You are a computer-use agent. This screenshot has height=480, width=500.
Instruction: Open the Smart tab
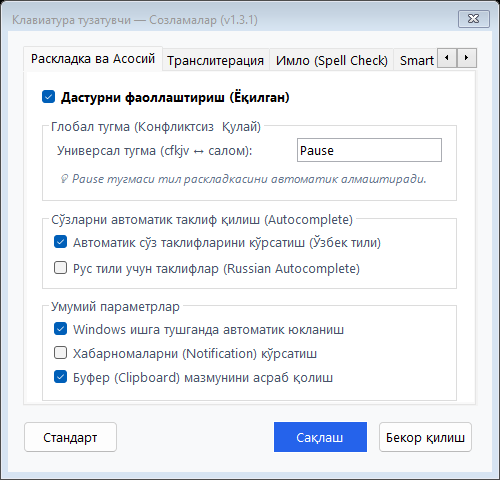(416, 60)
